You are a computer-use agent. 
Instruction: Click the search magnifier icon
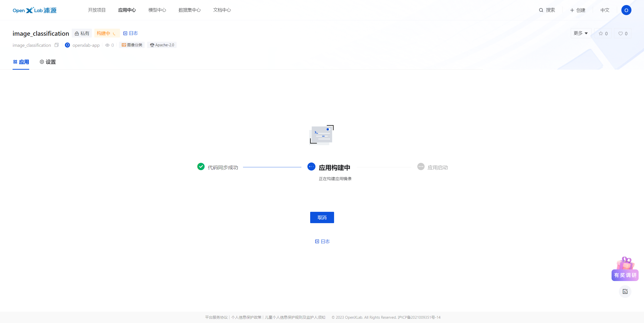[541, 10]
